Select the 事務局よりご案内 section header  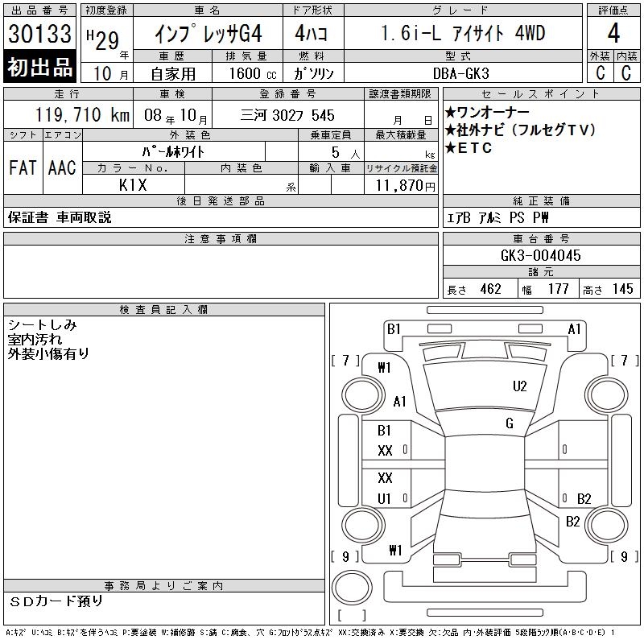[164, 586]
